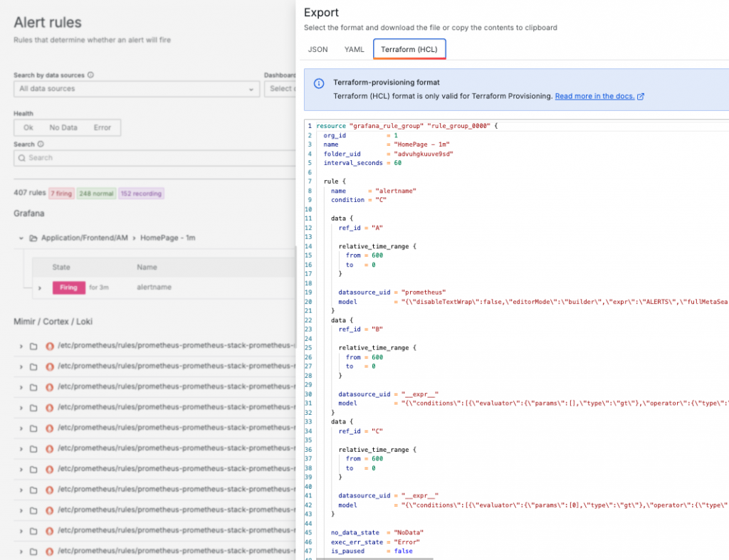Expand the fourth prometheus rules folder chevron
The height and width of the screenshot is (560, 729).
(21, 408)
